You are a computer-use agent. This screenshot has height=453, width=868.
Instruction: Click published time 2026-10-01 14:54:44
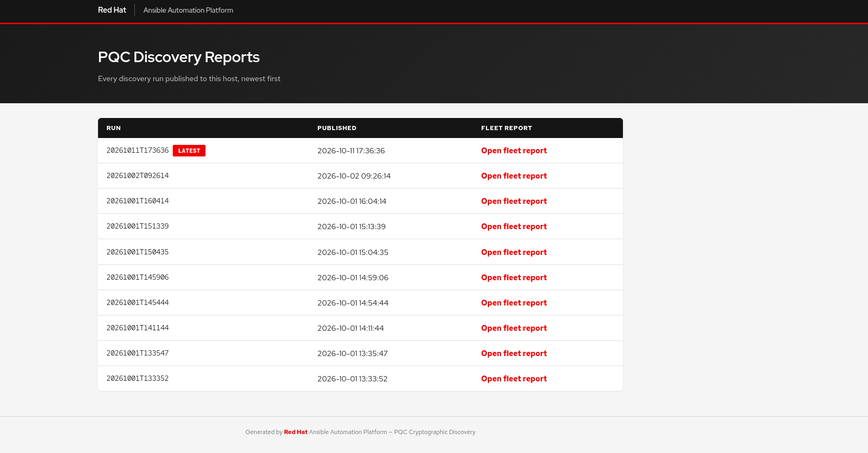(353, 303)
